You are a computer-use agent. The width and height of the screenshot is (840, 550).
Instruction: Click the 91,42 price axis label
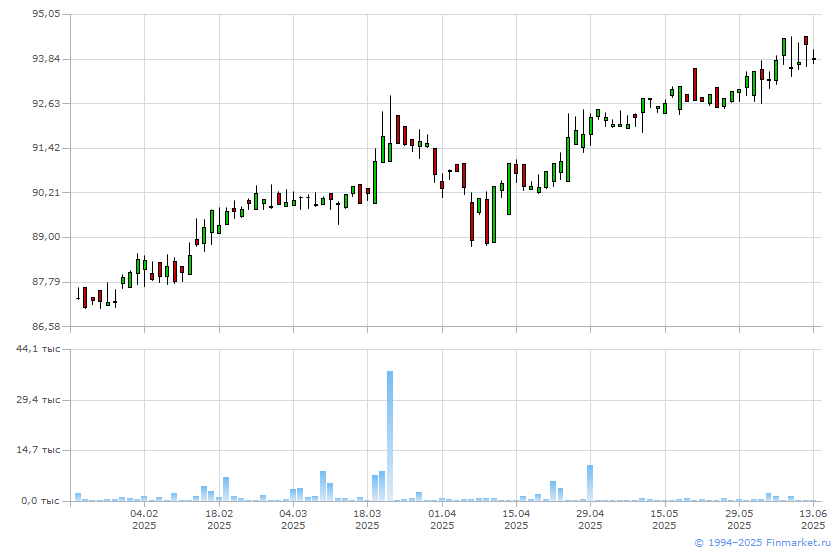[x=46, y=148]
